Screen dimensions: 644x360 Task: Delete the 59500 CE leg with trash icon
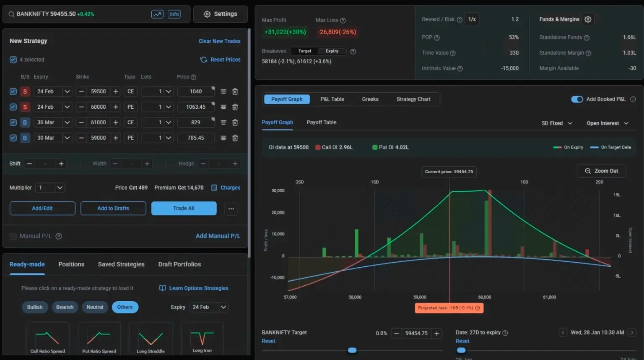coord(235,91)
